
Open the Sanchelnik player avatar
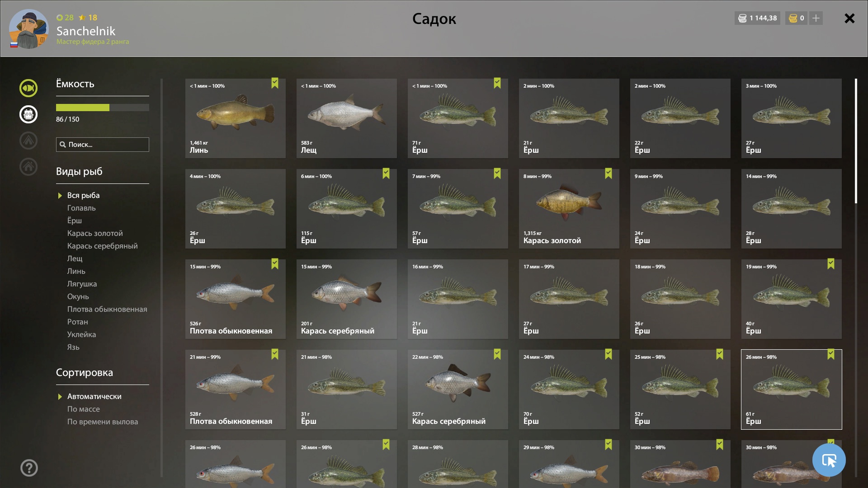tap(28, 29)
